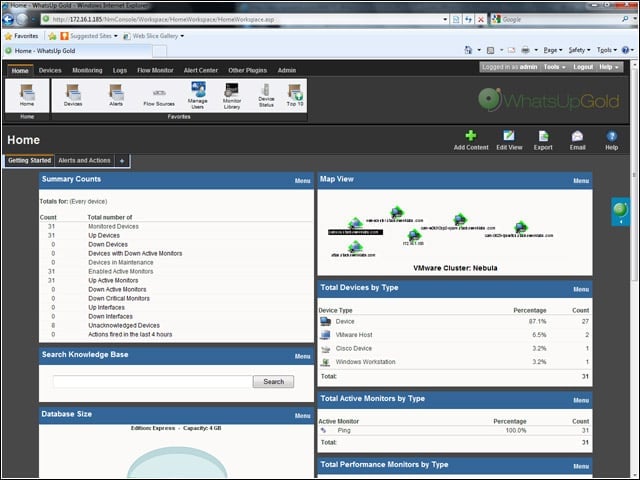640x480 pixels.
Task: Open the Devices favorite icon
Action: coord(73,95)
